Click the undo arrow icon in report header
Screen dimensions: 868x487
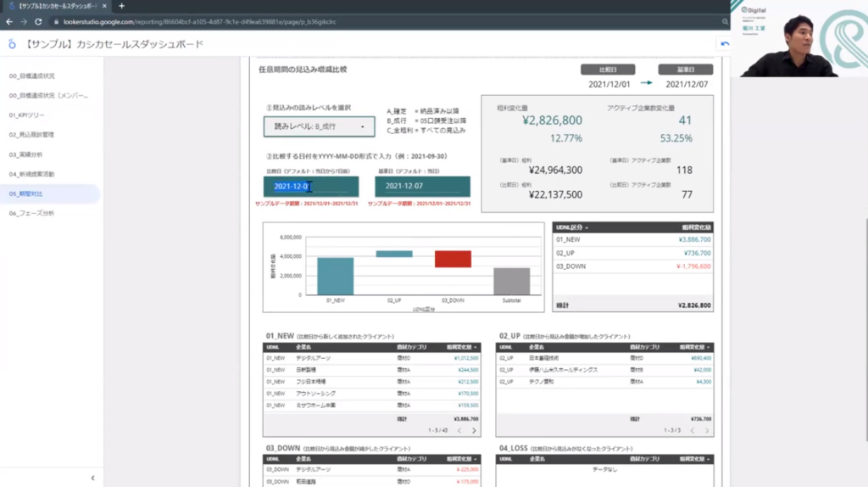coord(725,44)
